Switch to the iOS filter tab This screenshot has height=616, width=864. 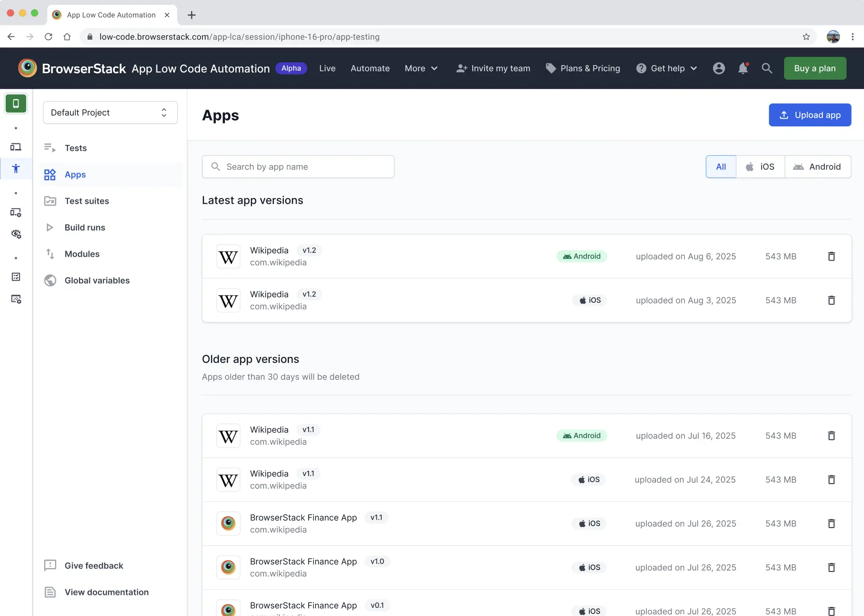[760, 166]
